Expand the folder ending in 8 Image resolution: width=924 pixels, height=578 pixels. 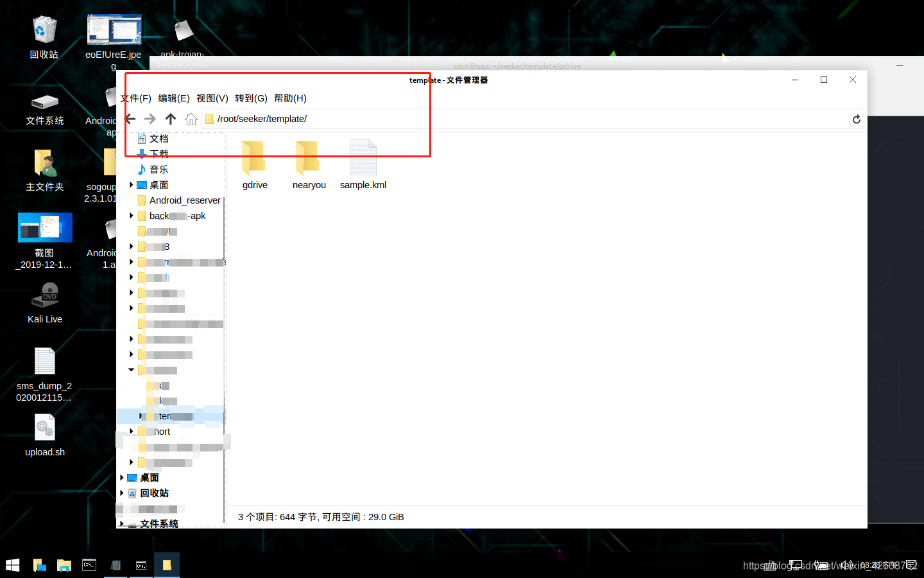coord(132,247)
